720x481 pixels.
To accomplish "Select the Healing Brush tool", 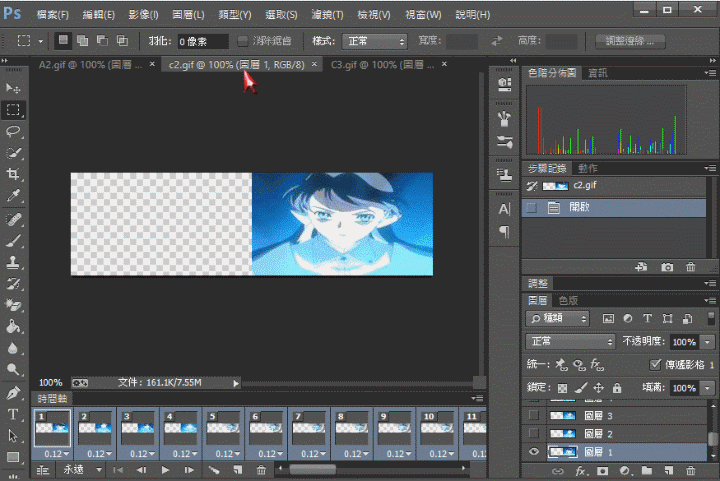I will click(13, 219).
